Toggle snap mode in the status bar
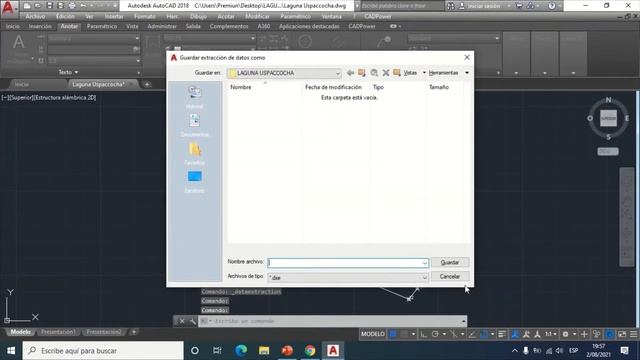 point(404,334)
